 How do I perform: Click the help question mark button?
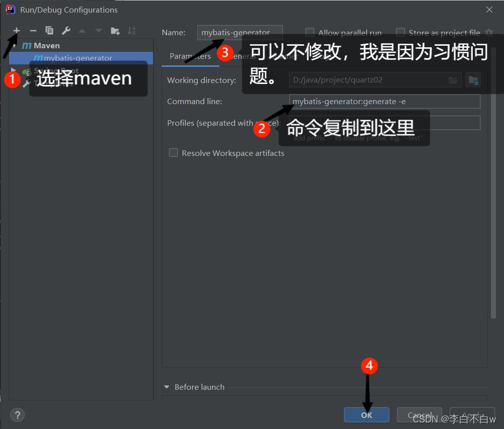[x=17, y=415]
